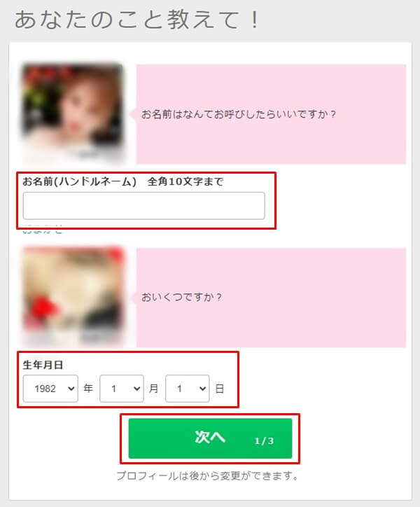Click the 日 label after day selector
This screenshot has height=507, width=420.
point(220,389)
